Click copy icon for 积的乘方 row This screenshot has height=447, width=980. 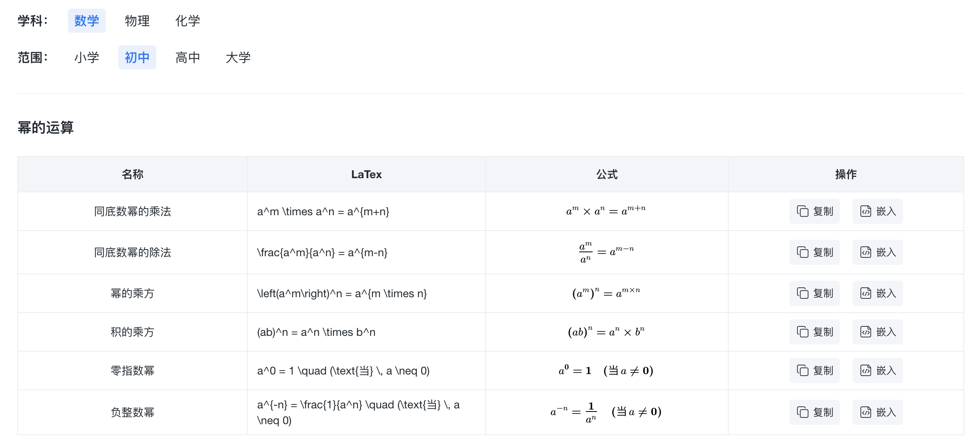802,332
